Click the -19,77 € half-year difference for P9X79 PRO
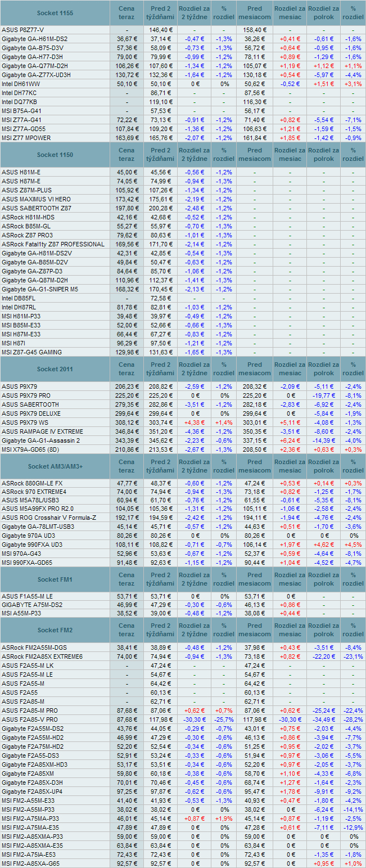Screen dimensions: 366x868 pyautogui.click(x=324, y=395)
